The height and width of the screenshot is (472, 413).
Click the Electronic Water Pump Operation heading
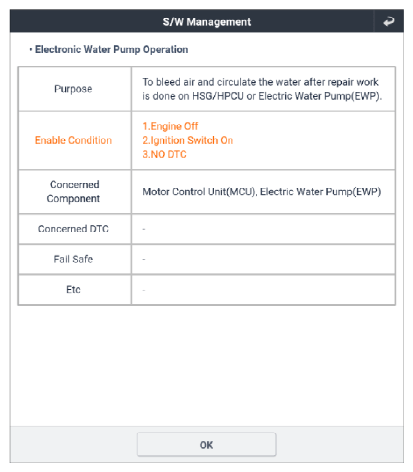tap(109, 50)
